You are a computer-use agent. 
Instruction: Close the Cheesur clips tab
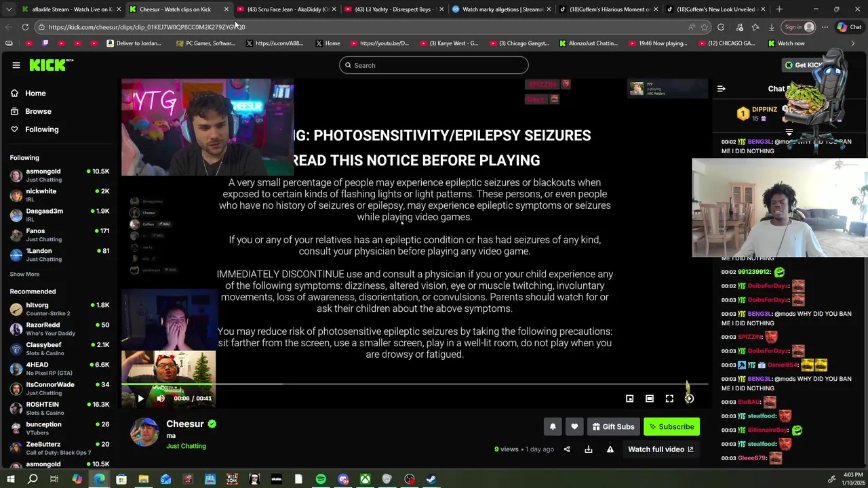tap(226, 9)
